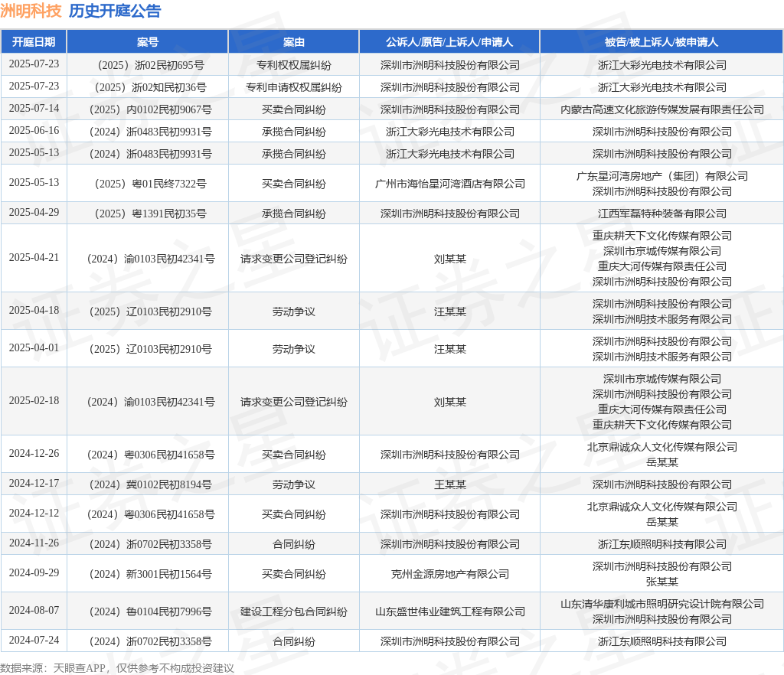Select the 案号 column header

148,42
